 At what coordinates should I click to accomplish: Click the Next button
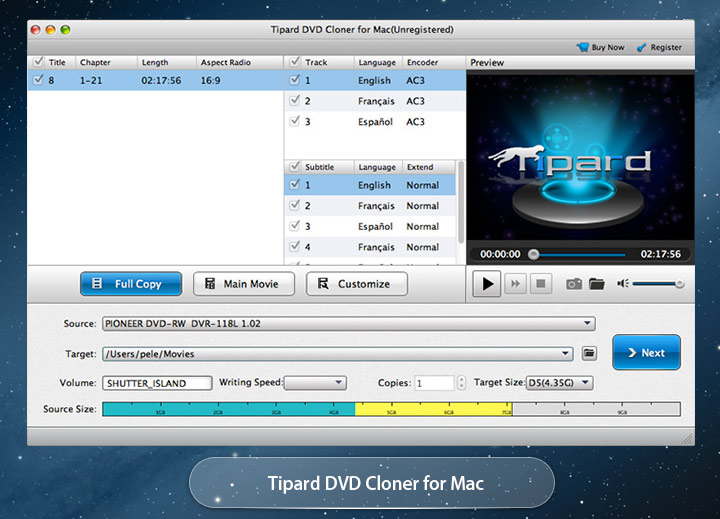(647, 352)
